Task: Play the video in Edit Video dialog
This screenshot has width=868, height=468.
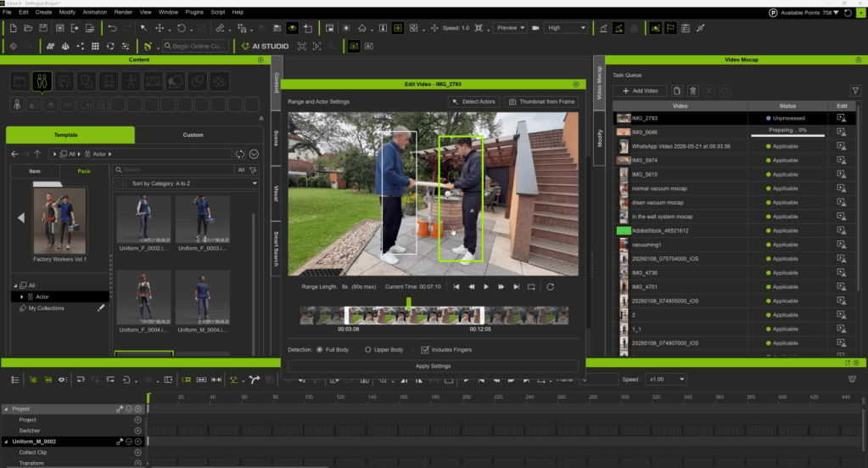Action: click(x=486, y=287)
